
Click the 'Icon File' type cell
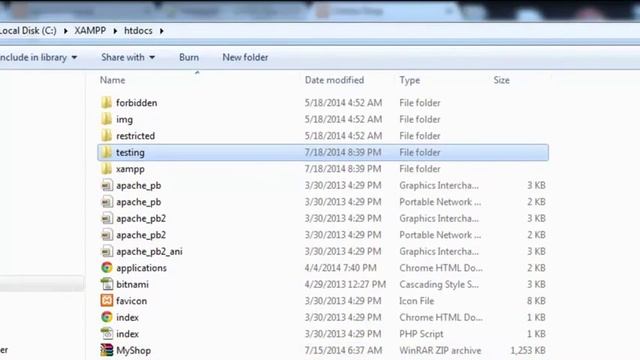point(416,301)
